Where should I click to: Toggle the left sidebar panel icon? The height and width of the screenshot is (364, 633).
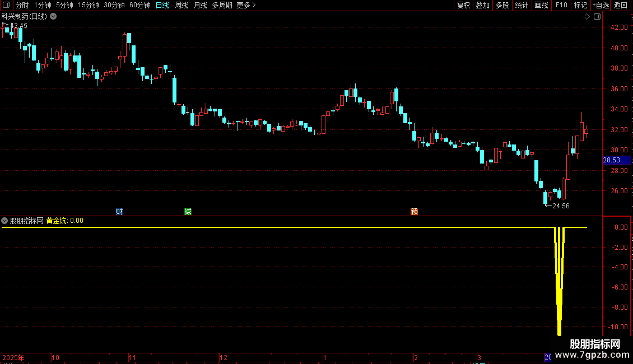[6, 5]
